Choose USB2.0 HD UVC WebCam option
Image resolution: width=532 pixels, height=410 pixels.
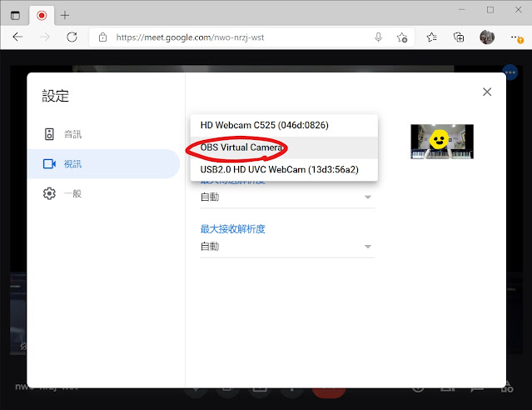point(284,169)
